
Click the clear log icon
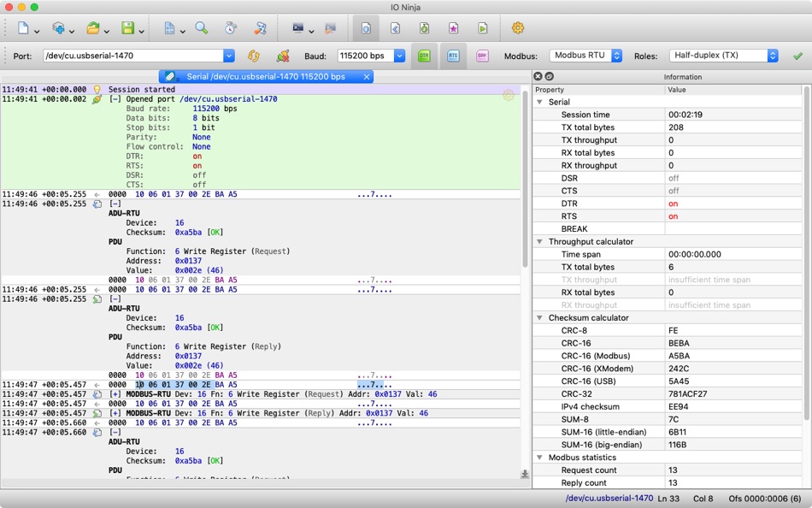(x=260, y=28)
